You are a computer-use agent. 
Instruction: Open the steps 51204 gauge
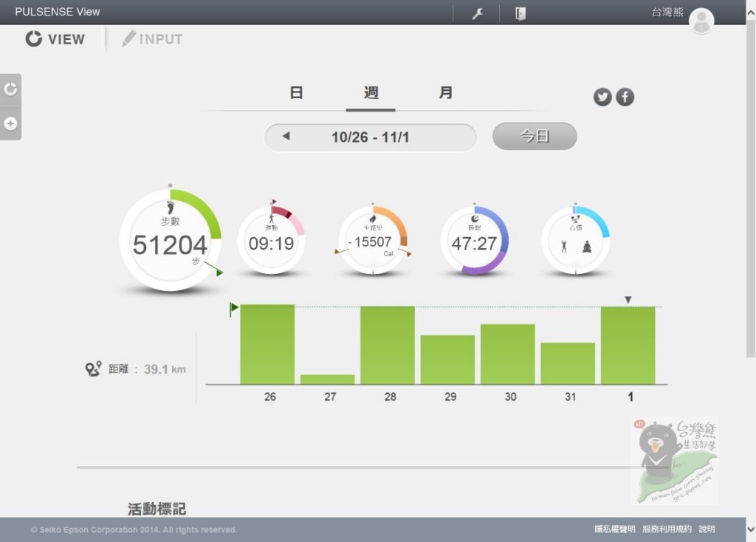tap(171, 240)
